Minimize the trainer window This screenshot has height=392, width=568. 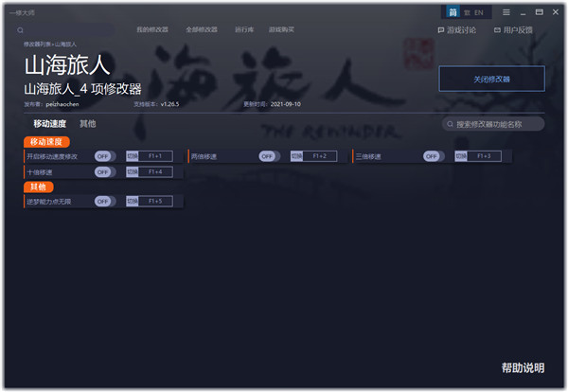point(523,13)
